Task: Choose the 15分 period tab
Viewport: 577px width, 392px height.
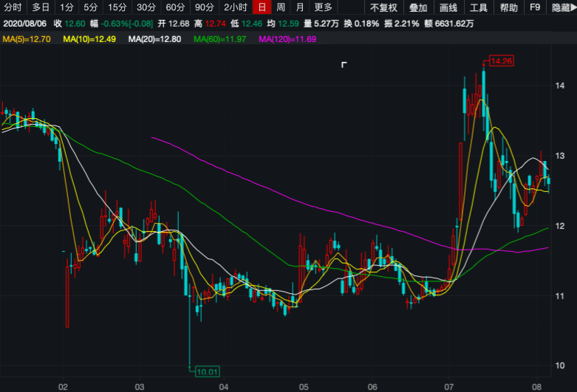Action: 117,7
